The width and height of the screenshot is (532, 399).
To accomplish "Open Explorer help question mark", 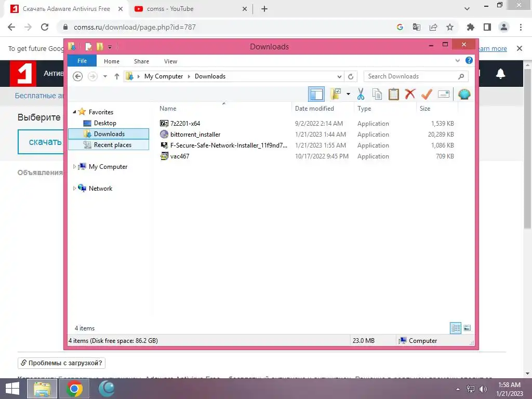I will click(469, 60).
